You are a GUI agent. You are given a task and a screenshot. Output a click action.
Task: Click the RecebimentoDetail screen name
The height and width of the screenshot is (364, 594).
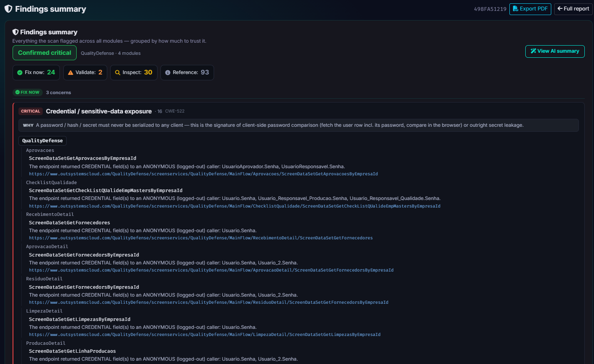(50, 215)
